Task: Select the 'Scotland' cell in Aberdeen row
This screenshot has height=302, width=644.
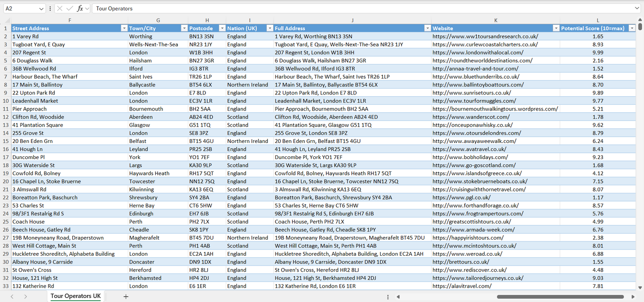Action: click(250, 117)
